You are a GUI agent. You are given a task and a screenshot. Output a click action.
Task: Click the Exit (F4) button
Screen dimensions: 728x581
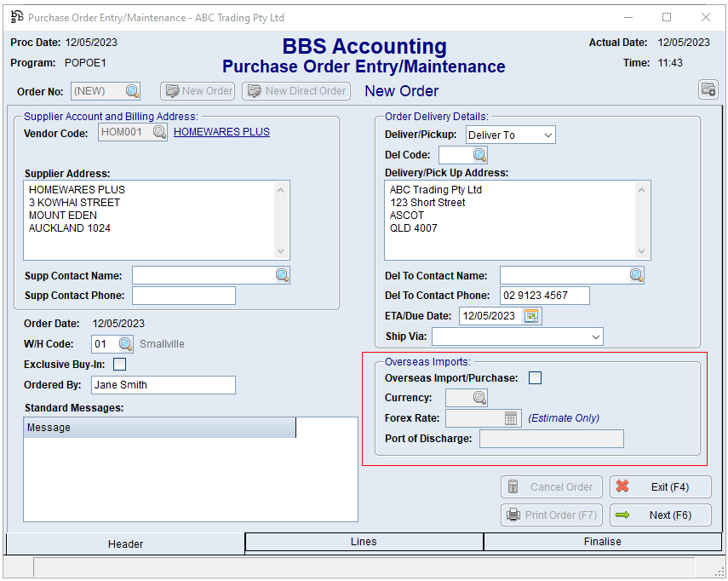pos(660,487)
